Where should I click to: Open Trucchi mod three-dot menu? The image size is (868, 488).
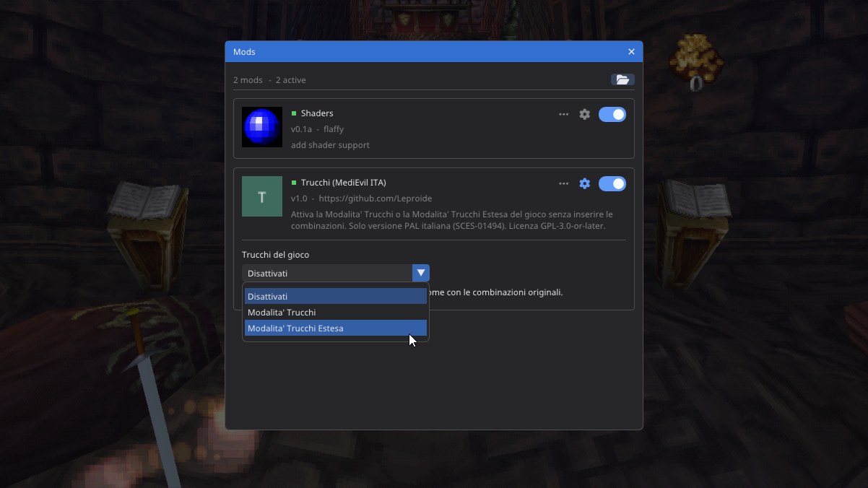(x=563, y=183)
